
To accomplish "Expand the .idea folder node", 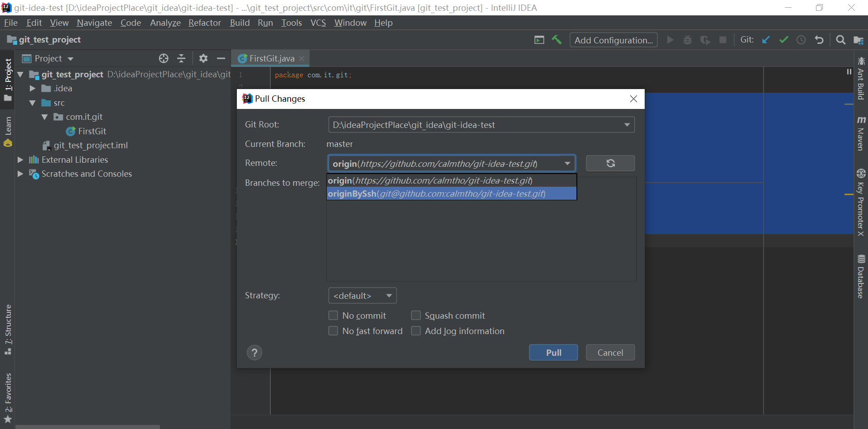I will (x=32, y=89).
